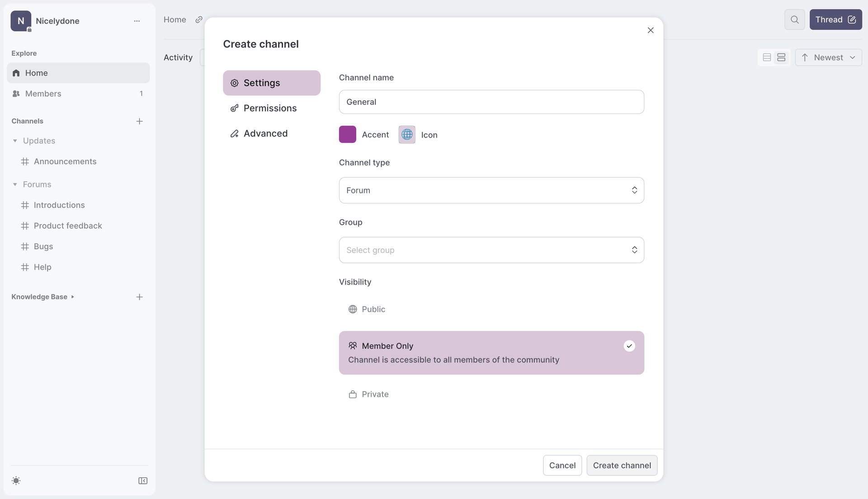Open the channel icon picker showing globe

406,134
